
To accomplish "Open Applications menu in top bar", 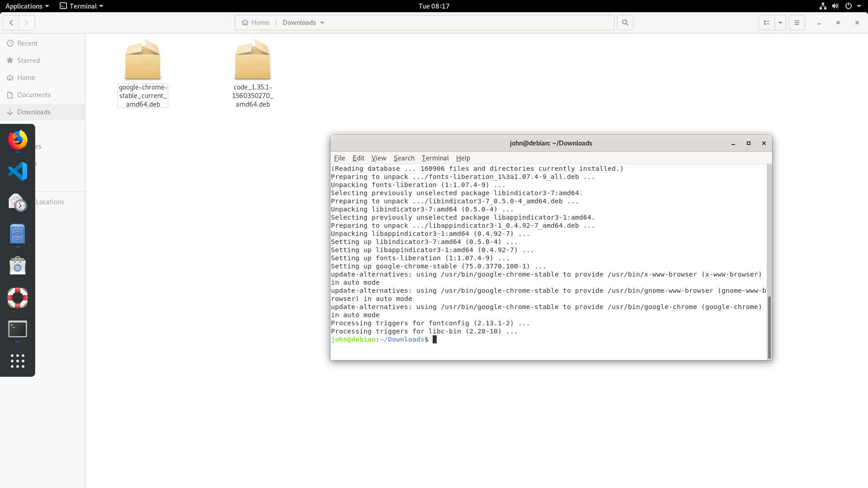I will 27,6.
